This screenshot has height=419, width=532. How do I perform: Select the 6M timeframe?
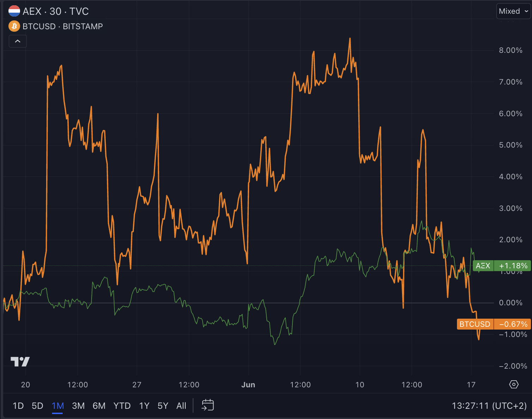[99, 405]
